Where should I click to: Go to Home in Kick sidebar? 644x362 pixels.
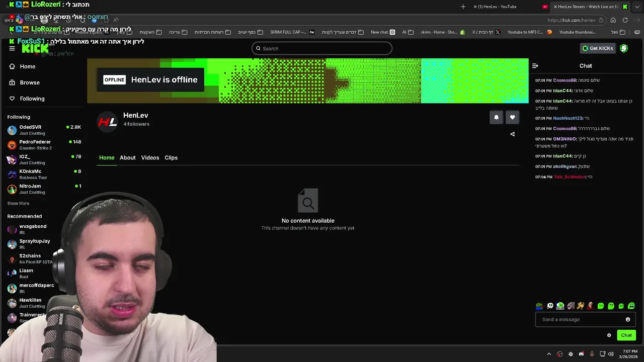click(x=22, y=66)
